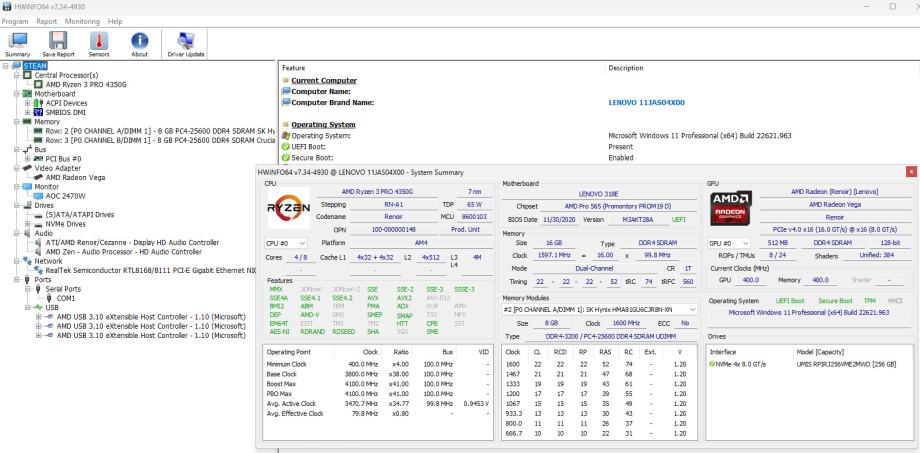Select the STEAM computer node icon
The width and height of the screenshot is (920, 453).
coord(16,66)
